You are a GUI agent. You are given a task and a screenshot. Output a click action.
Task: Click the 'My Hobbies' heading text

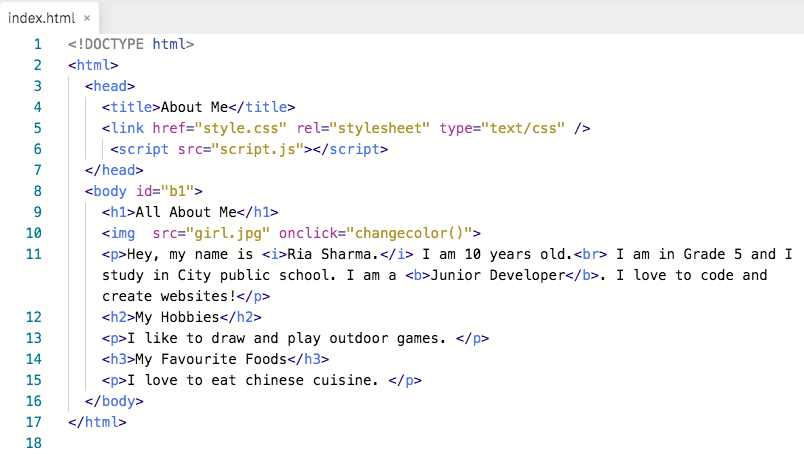pyautogui.click(x=177, y=318)
